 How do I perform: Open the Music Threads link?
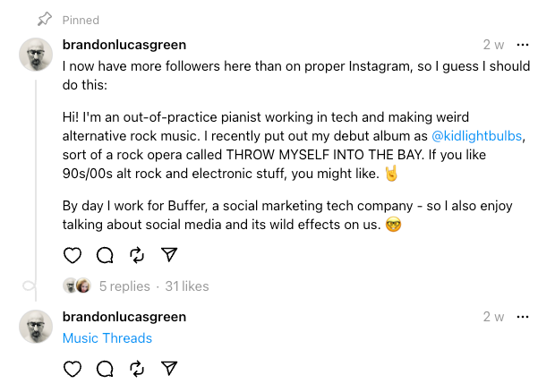(107, 338)
